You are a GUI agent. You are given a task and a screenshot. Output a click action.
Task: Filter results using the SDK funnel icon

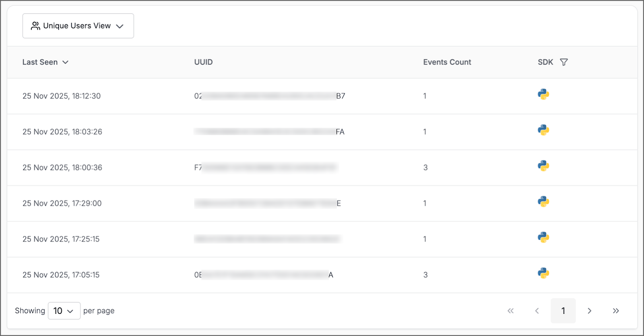(x=564, y=62)
